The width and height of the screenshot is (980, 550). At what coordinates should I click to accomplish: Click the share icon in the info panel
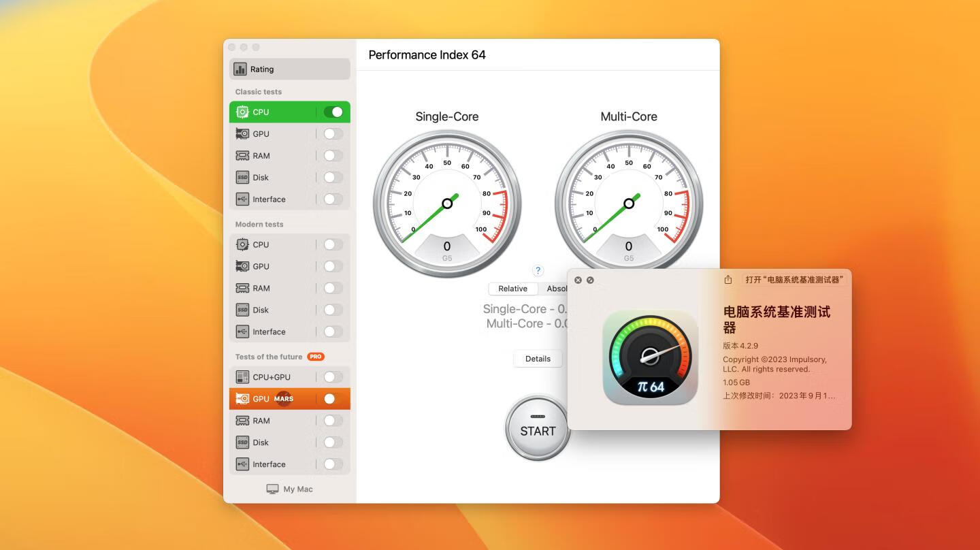click(728, 280)
